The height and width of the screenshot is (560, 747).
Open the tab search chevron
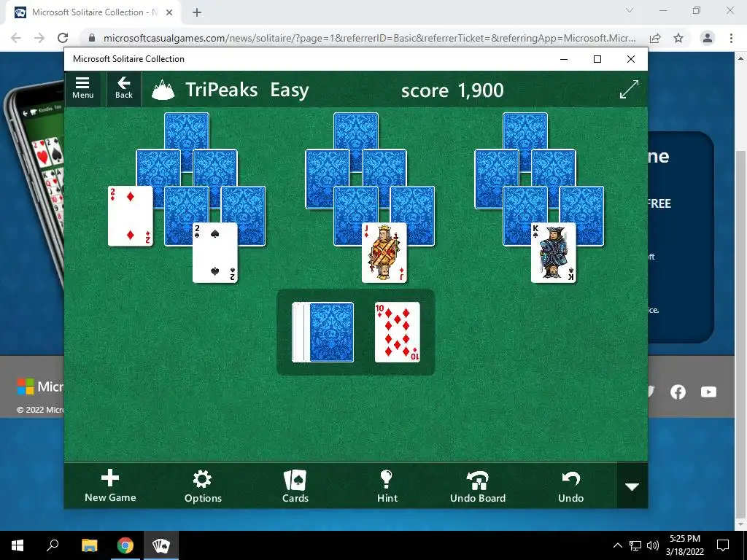(630, 10)
